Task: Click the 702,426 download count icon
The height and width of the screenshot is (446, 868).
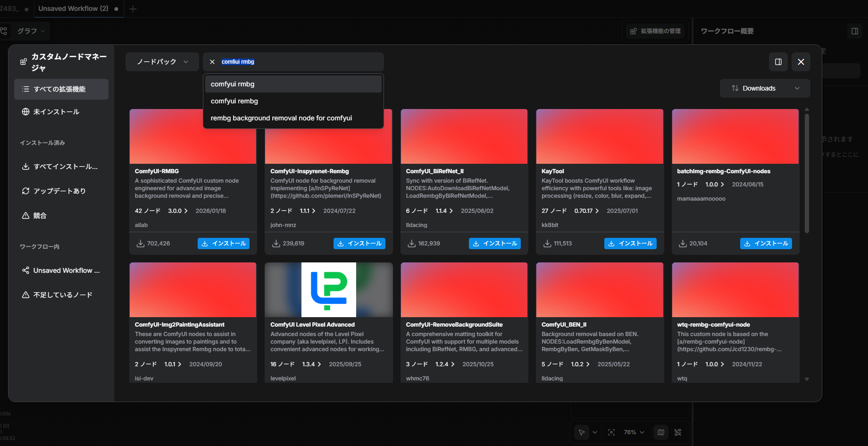Action: click(141, 244)
